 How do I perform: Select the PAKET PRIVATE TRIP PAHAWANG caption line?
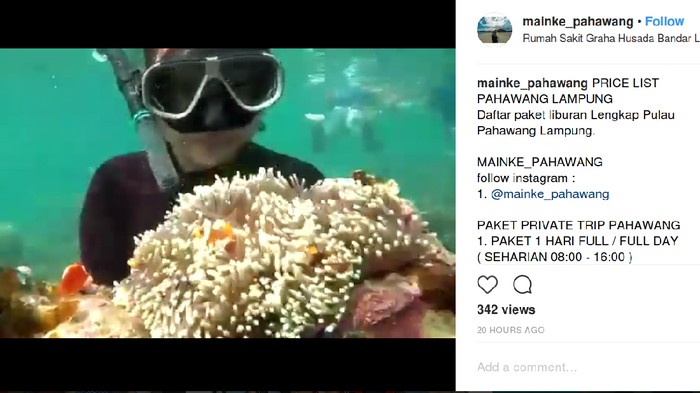pyautogui.click(x=579, y=225)
